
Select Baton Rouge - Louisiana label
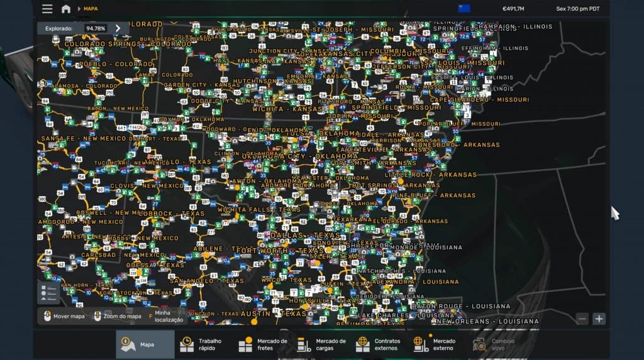click(x=461, y=306)
